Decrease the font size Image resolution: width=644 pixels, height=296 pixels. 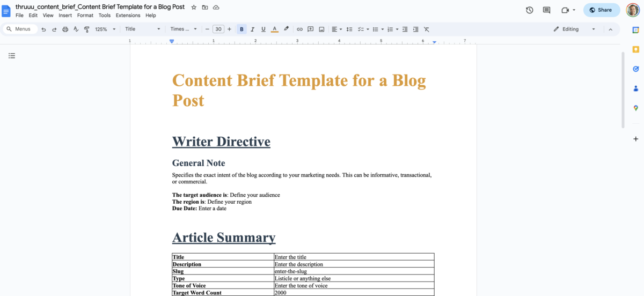pos(207,29)
